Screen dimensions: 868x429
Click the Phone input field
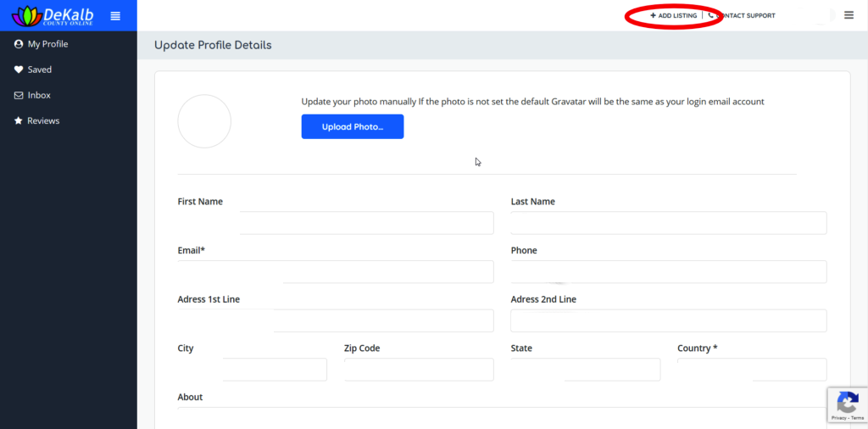coord(668,272)
